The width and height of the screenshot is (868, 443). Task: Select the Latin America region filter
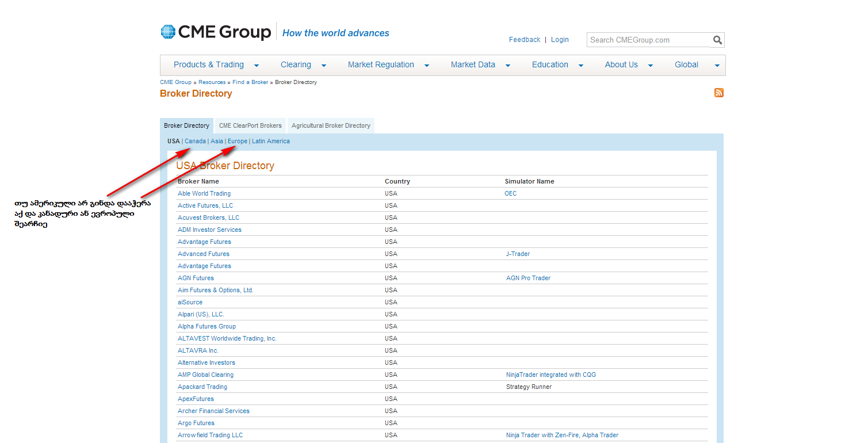point(271,141)
